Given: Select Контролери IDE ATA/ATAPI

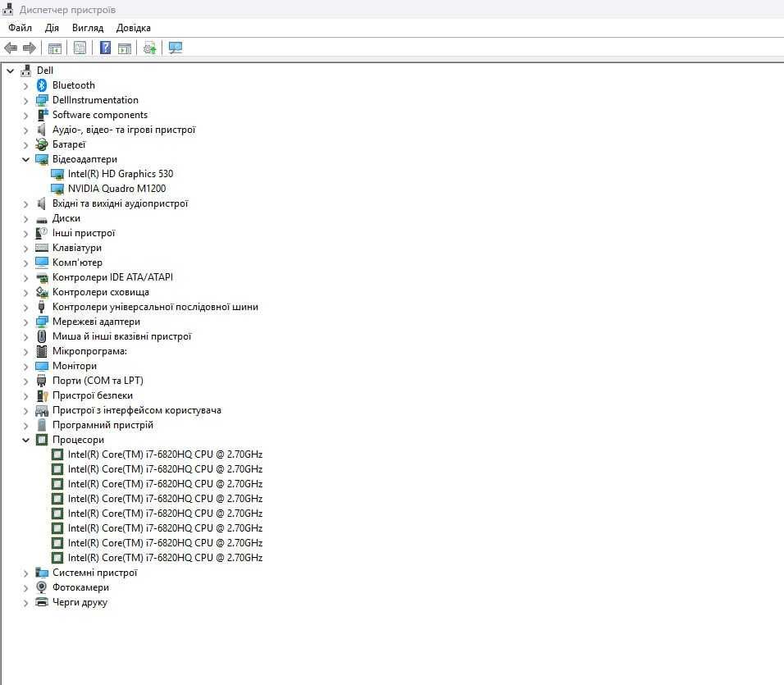Looking at the screenshot, I should [x=112, y=277].
